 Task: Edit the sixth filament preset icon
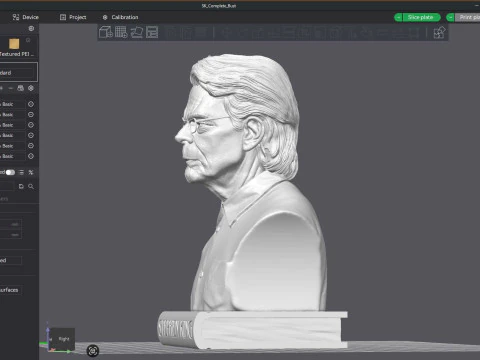31,156
